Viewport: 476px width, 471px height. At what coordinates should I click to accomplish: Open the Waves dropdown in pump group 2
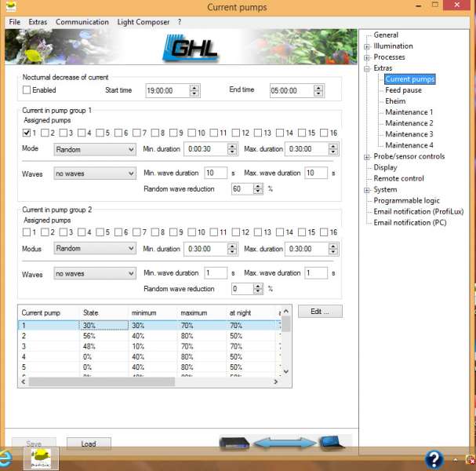pos(95,273)
